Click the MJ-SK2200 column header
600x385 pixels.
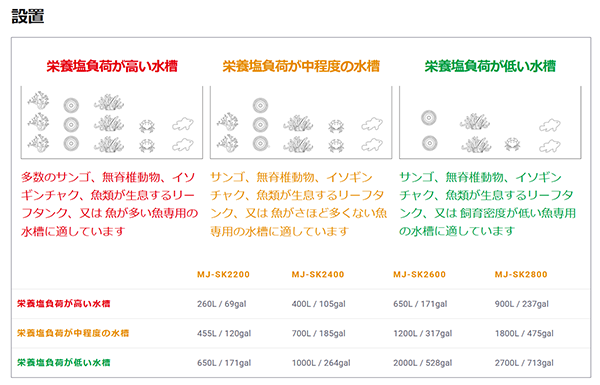coord(223,274)
